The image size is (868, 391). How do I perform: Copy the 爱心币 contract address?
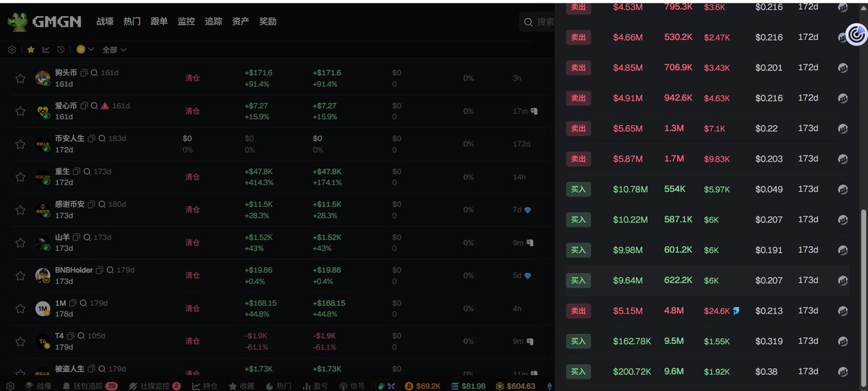click(x=84, y=106)
